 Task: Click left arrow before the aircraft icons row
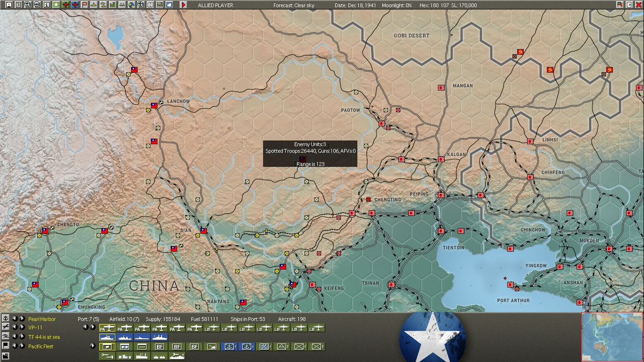86,327
